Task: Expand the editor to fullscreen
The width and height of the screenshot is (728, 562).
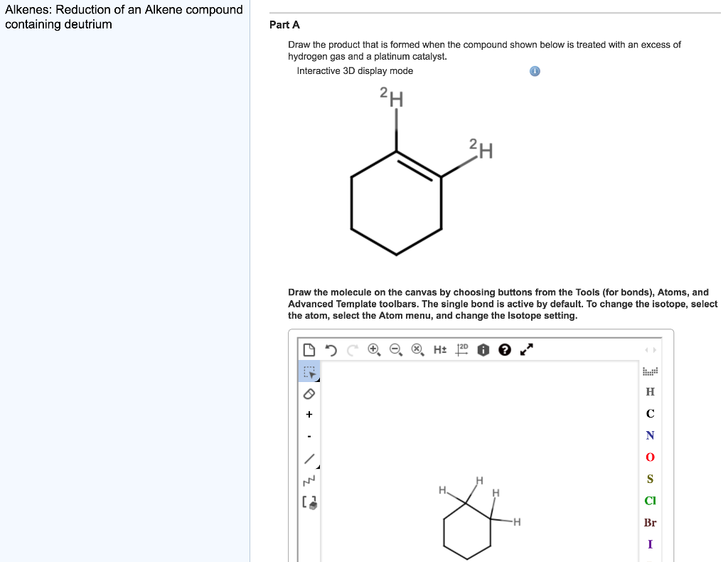Action: click(525, 349)
